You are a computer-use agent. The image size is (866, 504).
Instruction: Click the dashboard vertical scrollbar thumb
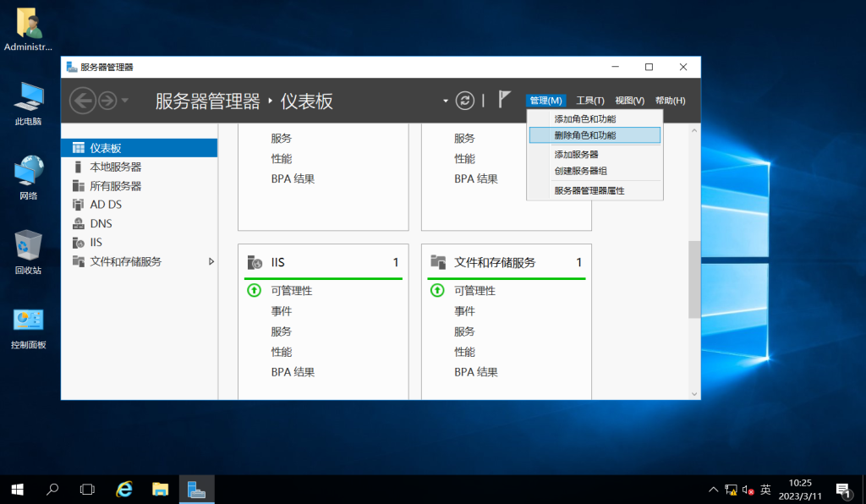click(x=694, y=279)
